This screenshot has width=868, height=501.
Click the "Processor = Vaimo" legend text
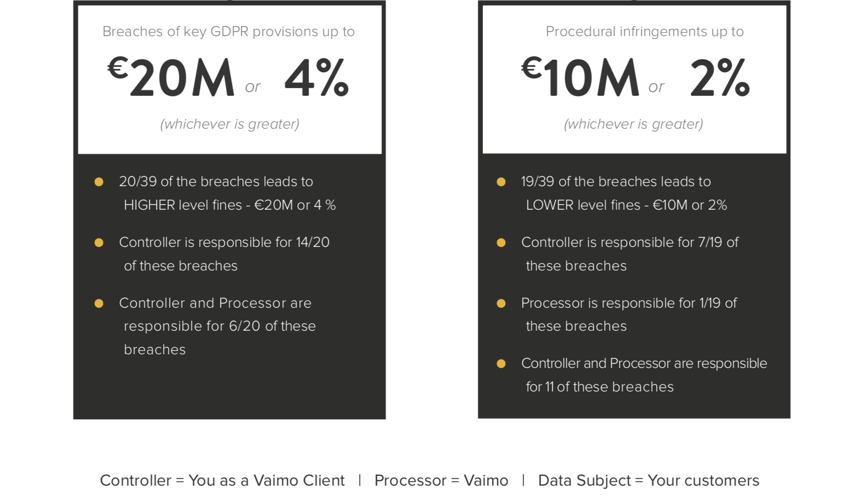pyautogui.click(x=441, y=481)
